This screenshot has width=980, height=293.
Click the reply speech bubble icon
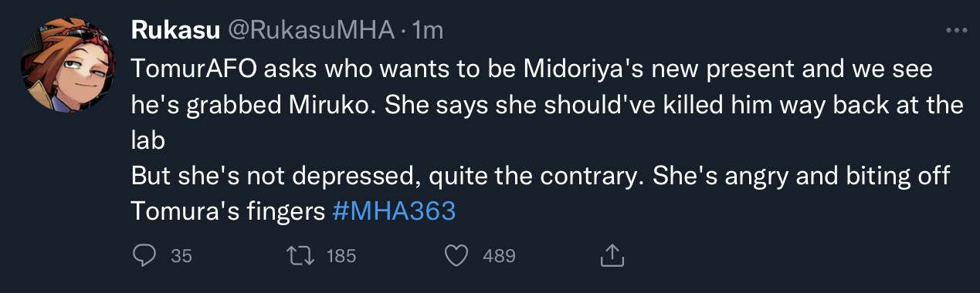click(x=144, y=255)
